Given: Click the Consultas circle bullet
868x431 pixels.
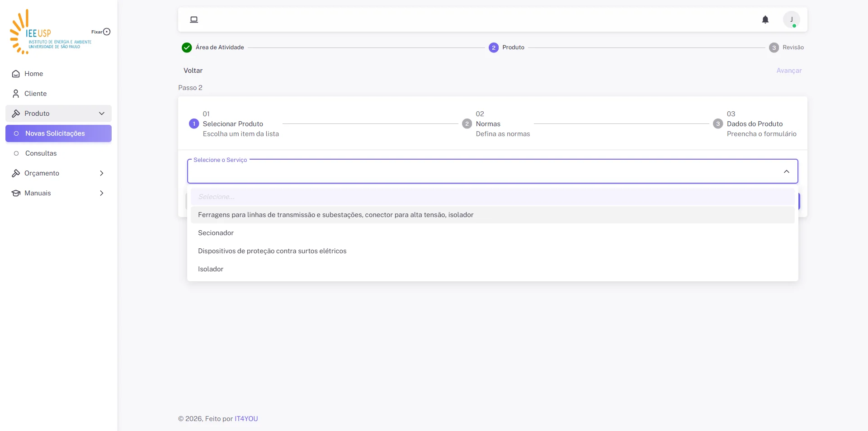Looking at the screenshot, I should (x=16, y=153).
